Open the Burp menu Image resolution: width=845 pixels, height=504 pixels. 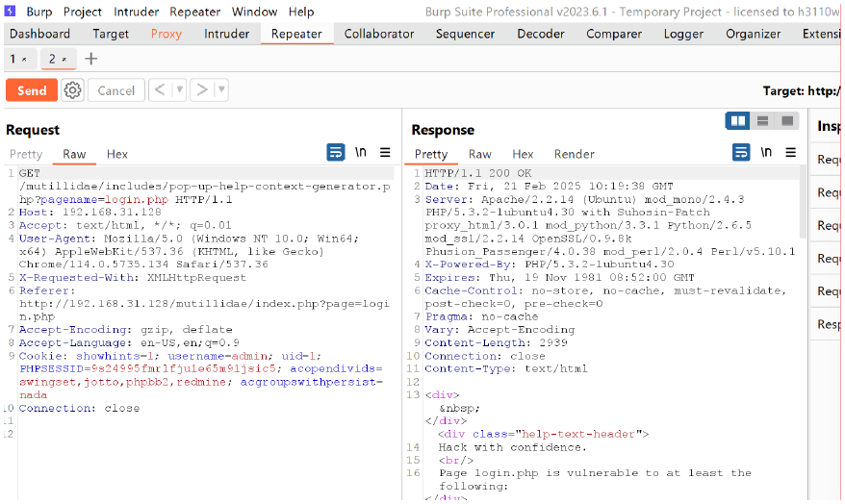coord(39,12)
